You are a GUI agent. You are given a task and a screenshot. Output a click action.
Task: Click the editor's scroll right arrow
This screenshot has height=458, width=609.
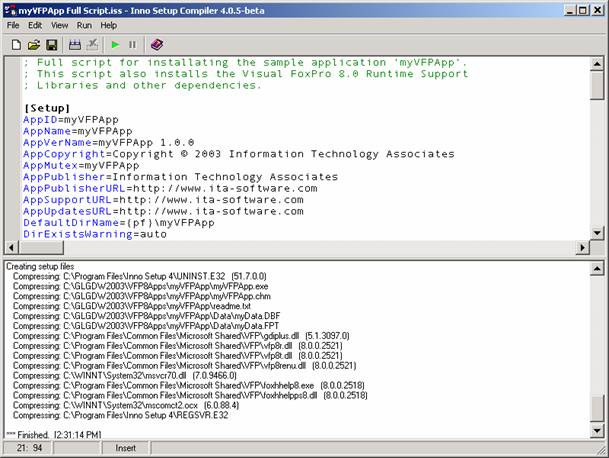583,247
